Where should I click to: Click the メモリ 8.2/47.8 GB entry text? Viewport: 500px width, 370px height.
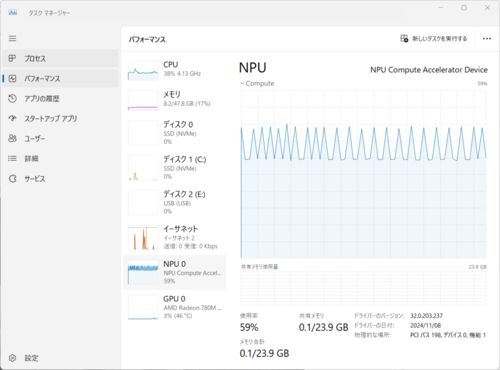coord(187,104)
